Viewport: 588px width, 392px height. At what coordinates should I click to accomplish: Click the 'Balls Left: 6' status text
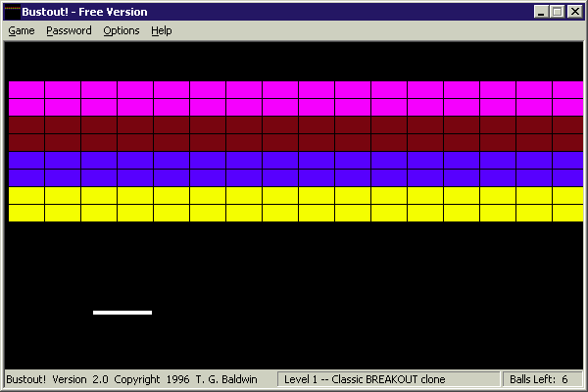click(538, 379)
